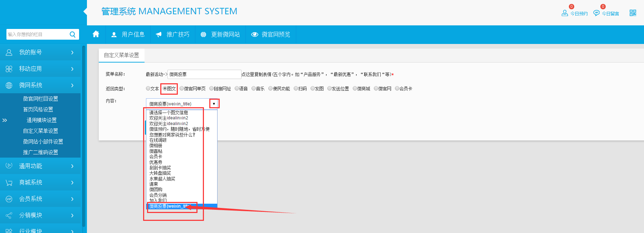The height and width of the screenshot is (233, 644).
Task: Click the double-arrow sidebar collapse icon
Action: [x=5, y=120]
